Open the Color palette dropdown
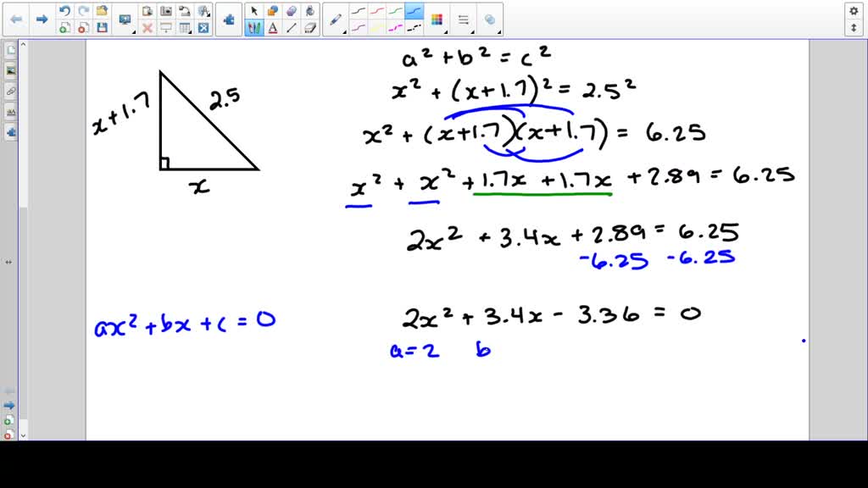The image size is (868, 488). pyautogui.click(x=437, y=20)
